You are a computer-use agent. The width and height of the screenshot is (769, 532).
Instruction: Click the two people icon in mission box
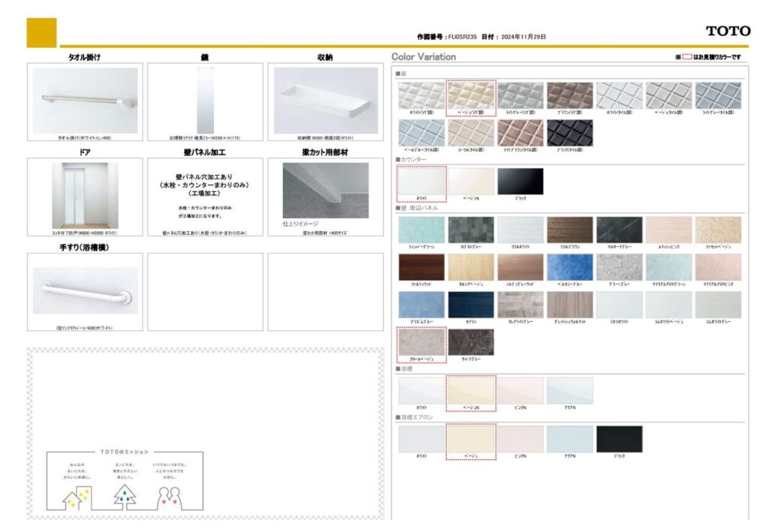pyautogui.click(x=170, y=496)
